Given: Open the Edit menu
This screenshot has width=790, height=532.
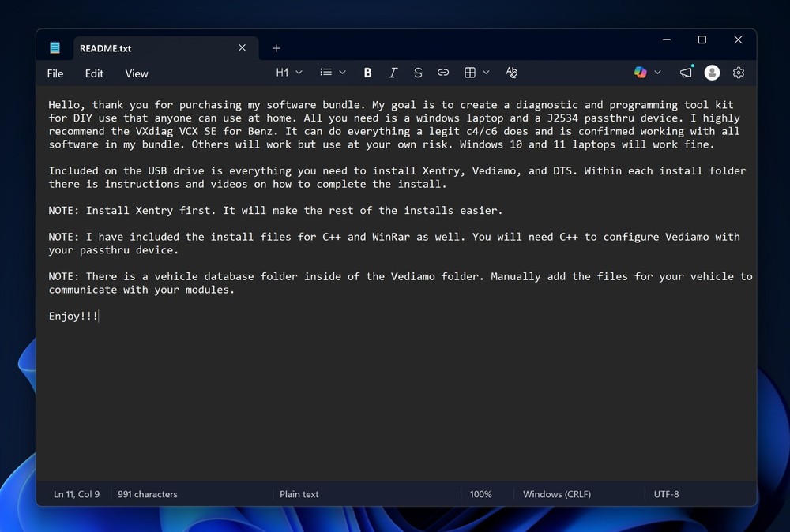Looking at the screenshot, I should pyautogui.click(x=94, y=73).
